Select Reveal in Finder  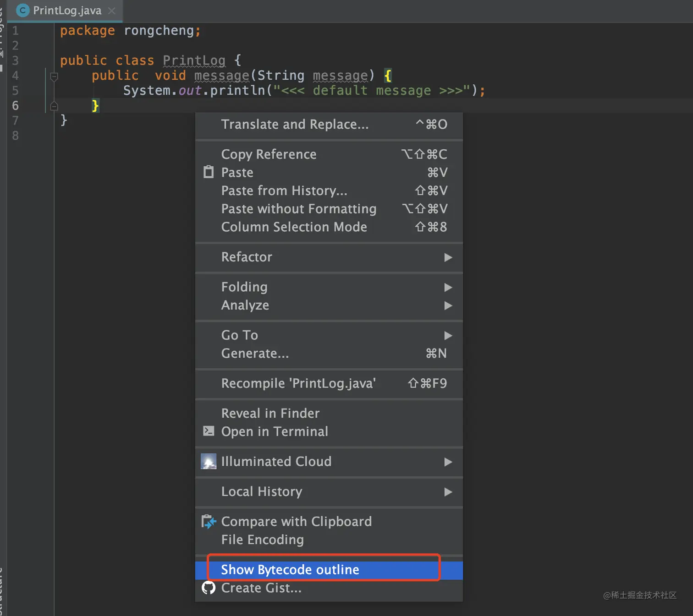pyautogui.click(x=329, y=413)
